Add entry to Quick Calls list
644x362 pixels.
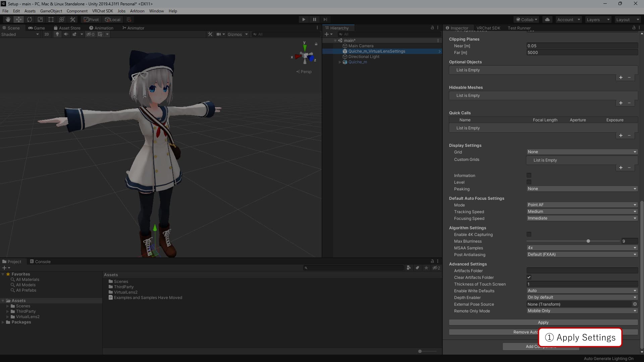[621, 135]
